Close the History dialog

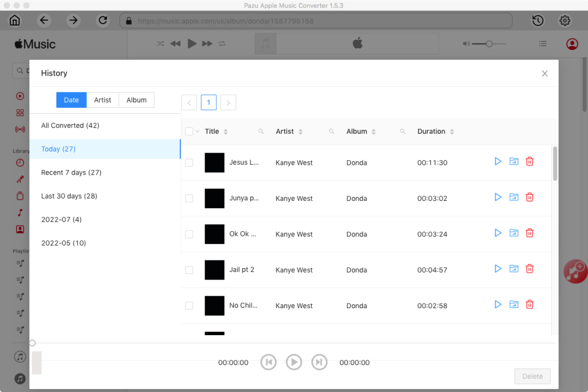pyautogui.click(x=545, y=73)
